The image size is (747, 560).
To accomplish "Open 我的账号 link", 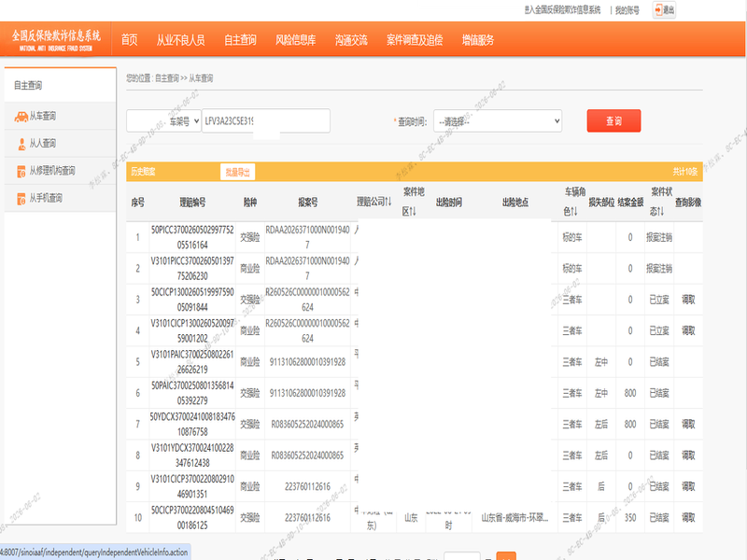I will point(627,10).
